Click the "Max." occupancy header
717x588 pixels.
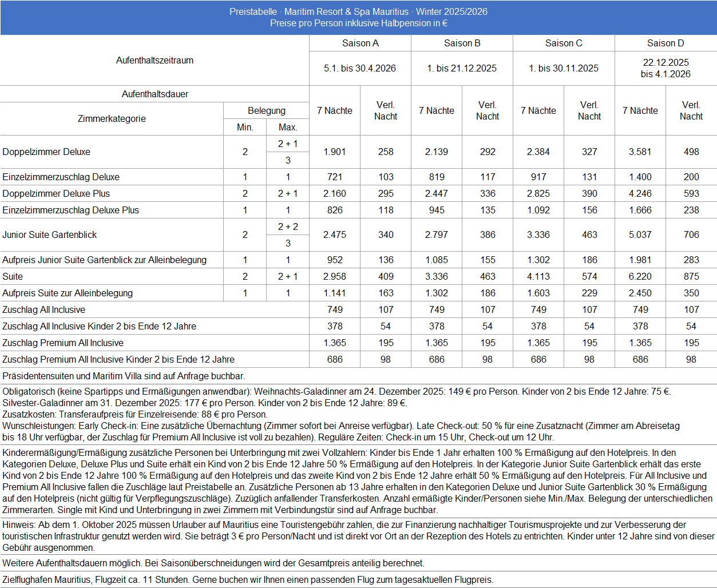click(288, 127)
